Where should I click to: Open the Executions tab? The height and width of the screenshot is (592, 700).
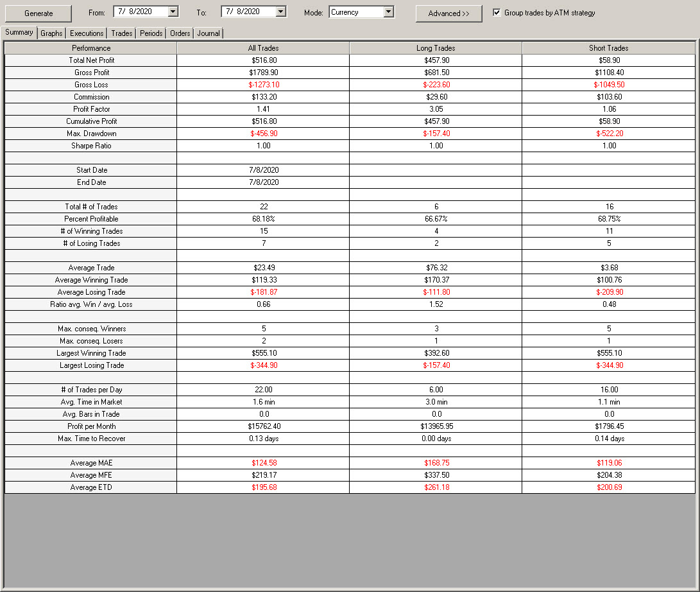[87, 33]
